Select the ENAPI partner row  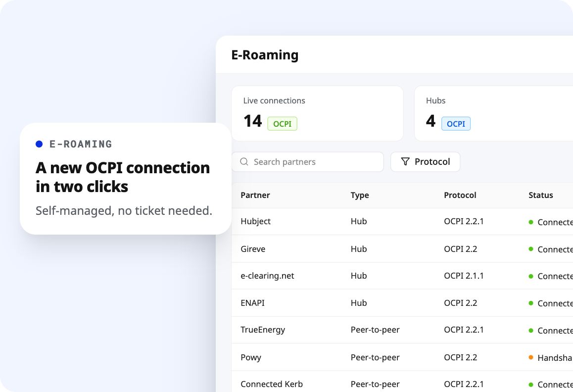[x=402, y=303]
